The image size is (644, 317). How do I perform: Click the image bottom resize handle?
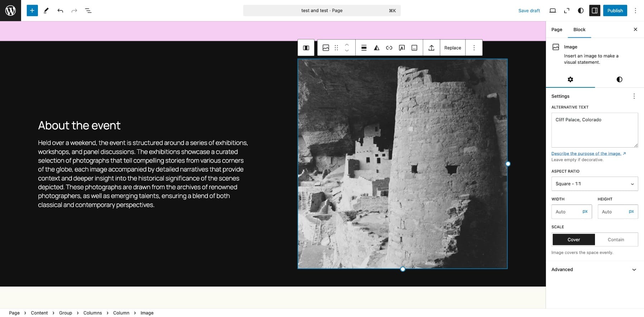(402, 269)
